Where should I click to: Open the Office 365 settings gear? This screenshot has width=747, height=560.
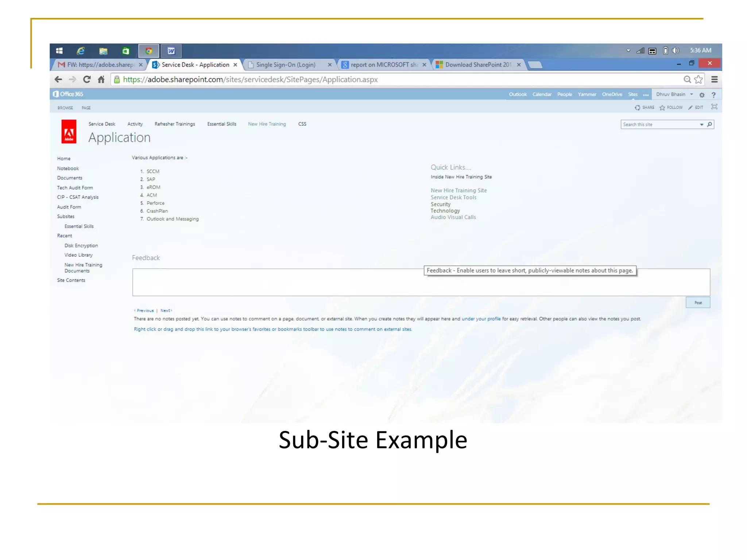pos(702,95)
